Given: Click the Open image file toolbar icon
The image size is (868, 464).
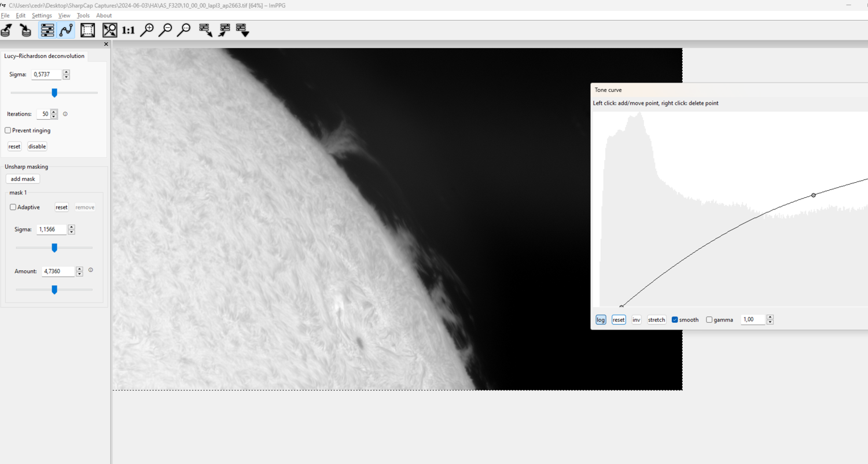Looking at the screenshot, I should tap(7, 30).
